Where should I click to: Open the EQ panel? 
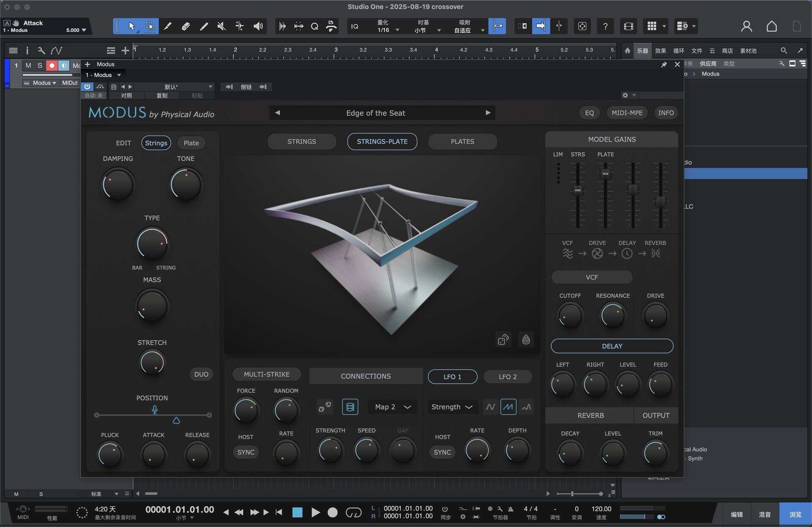coord(589,113)
